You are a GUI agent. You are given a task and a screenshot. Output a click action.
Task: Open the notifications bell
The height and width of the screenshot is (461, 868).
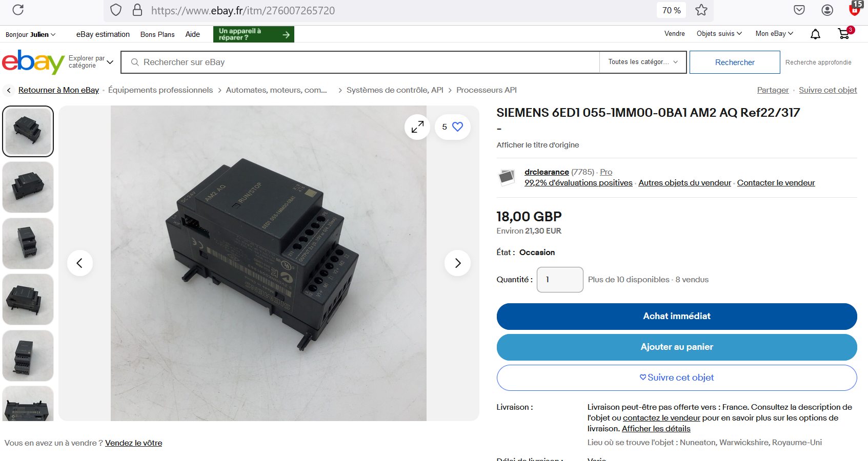click(x=815, y=34)
